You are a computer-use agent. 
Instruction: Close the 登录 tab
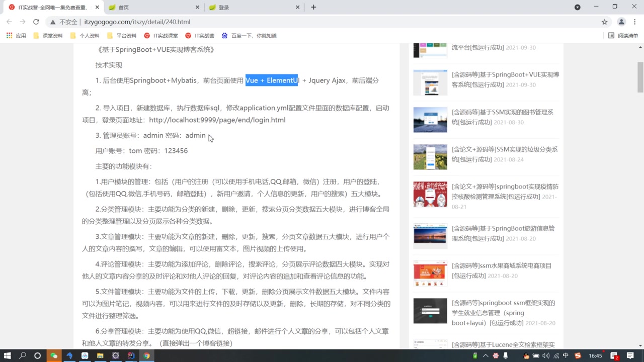pos(297,7)
